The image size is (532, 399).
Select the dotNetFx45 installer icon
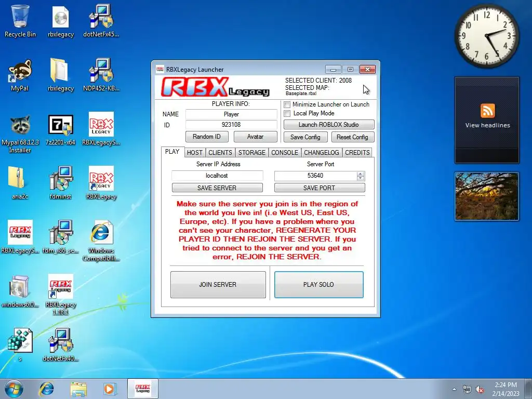point(101,21)
